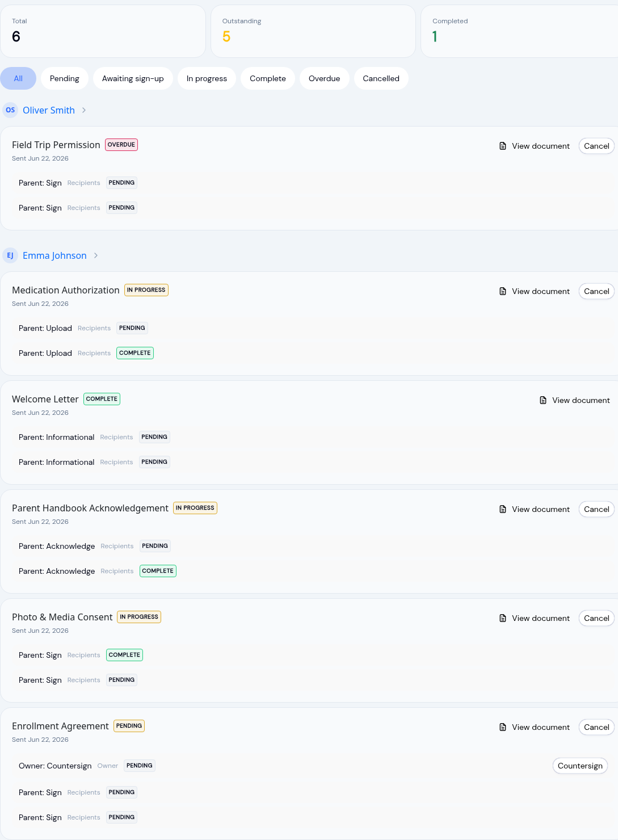View document for Welcome Letter

pos(575,400)
